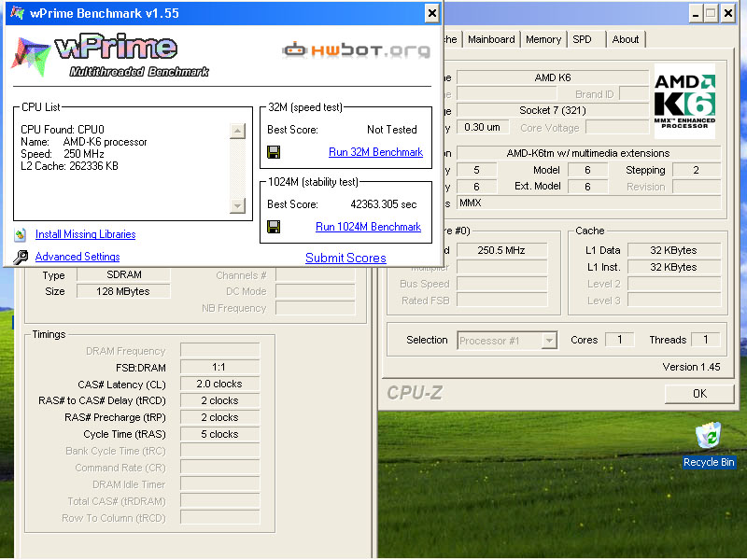
Task: Click the AMD-K6tm w/ multimedia extensions field
Action: pos(588,153)
